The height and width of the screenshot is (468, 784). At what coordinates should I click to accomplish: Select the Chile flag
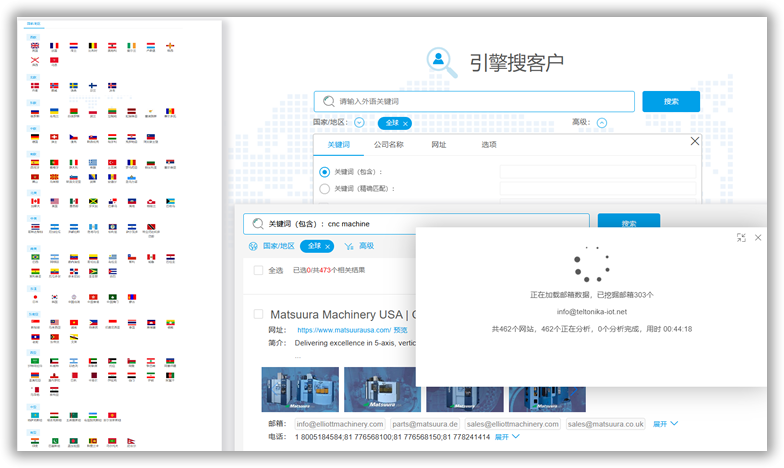(132, 257)
